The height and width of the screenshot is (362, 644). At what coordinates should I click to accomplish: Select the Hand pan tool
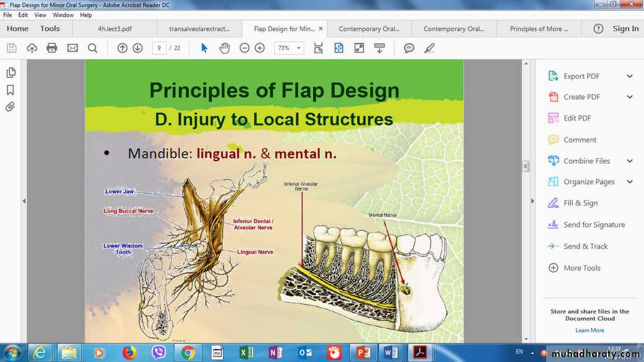point(224,48)
